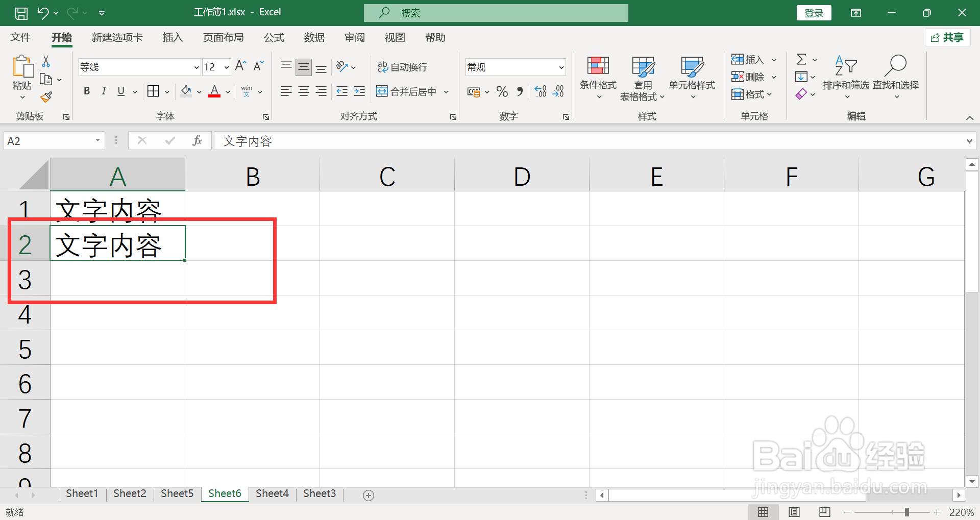Click the Cut scissors icon
Screen dimensions: 980x520
click(x=46, y=61)
